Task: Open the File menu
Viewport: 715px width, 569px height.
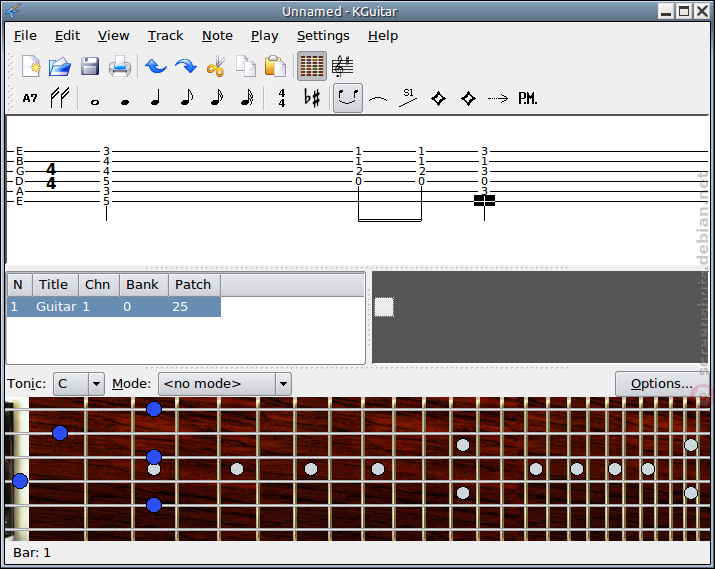Action: coord(25,36)
